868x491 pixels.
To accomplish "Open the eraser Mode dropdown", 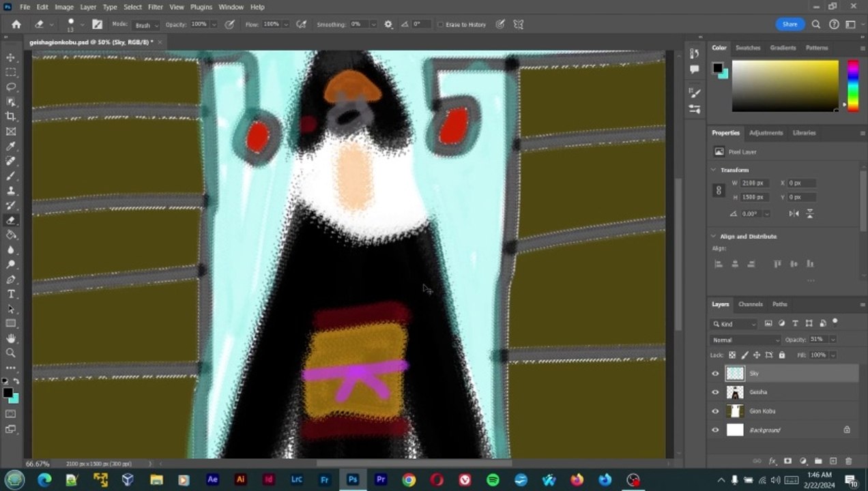I will pos(146,25).
